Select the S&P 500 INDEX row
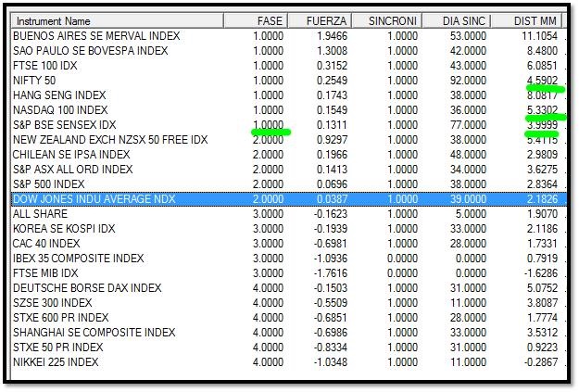This screenshot has height=392, width=579. tap(289, 184)
